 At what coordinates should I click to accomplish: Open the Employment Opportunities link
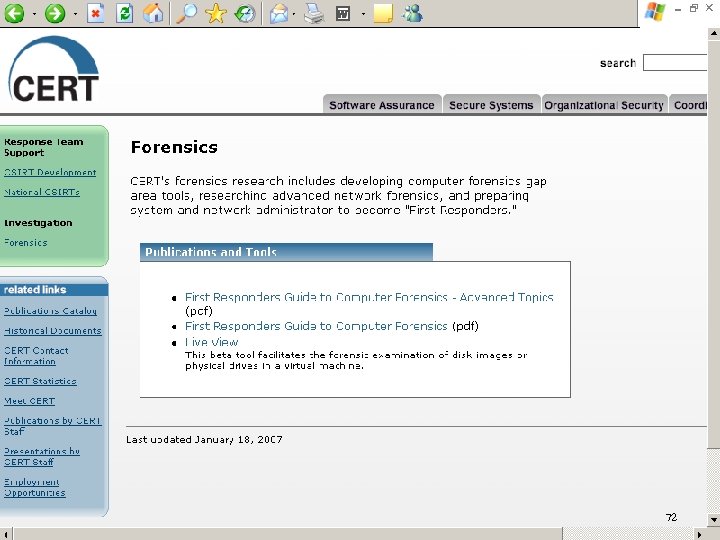coord(34,487)
